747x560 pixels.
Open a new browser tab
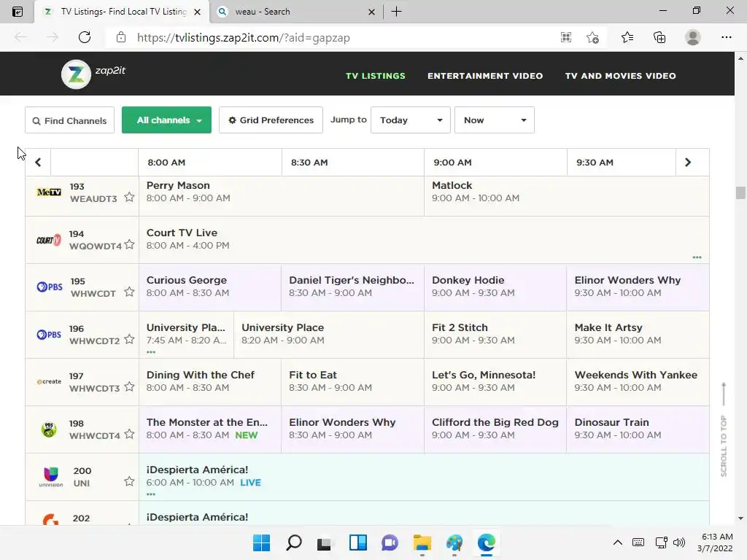(396, 12)
